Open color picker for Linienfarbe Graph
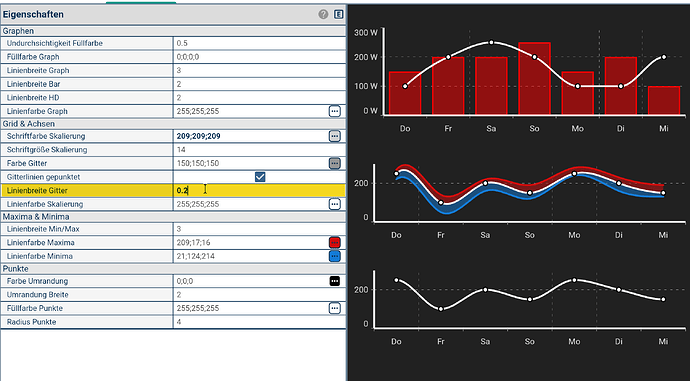 click(x=335, y=111)
